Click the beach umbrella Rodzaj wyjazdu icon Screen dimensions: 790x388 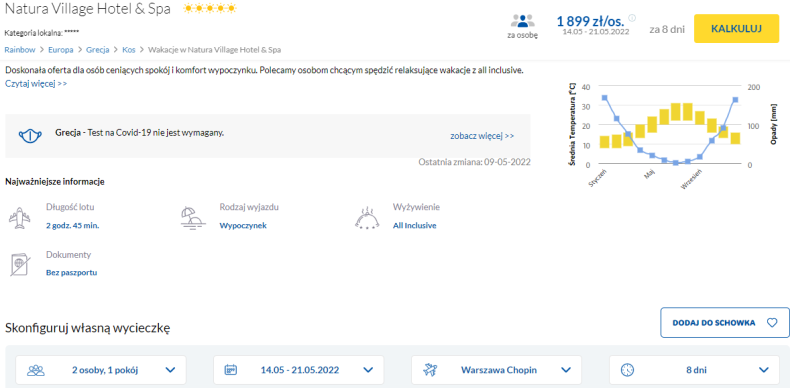click(193, 217)
